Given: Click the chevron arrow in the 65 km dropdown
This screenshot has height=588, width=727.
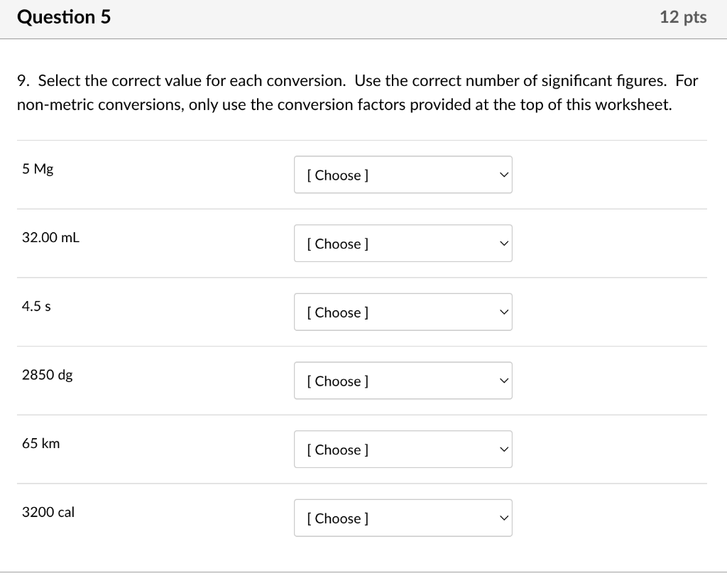Looking at the screenshot, I should click(503, 448).
